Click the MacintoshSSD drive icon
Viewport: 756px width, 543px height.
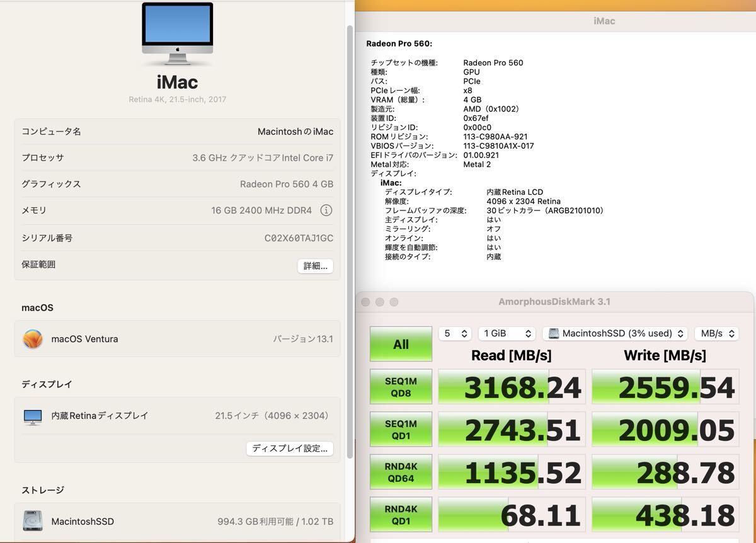pyautogui.click(x=33, y=521)
